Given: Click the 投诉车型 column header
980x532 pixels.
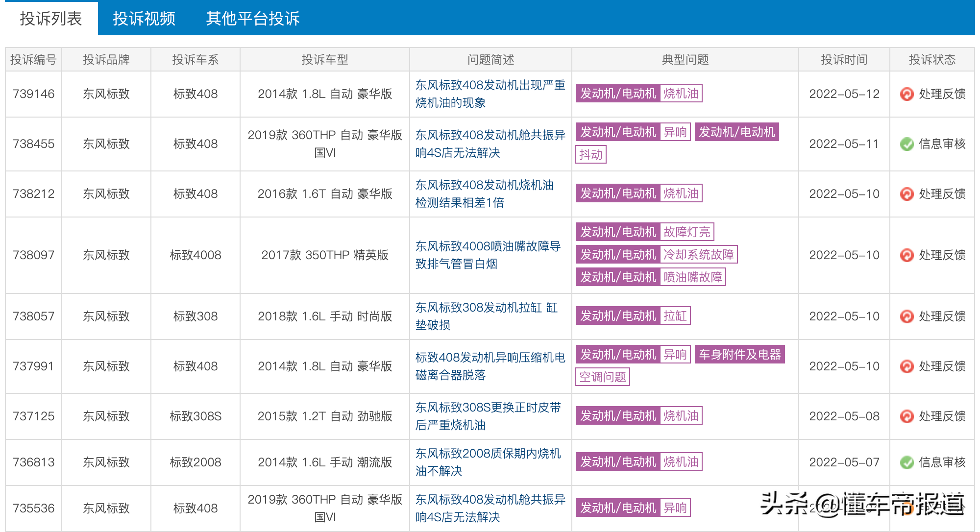Looking at the screenshot, I should [324, 60].
